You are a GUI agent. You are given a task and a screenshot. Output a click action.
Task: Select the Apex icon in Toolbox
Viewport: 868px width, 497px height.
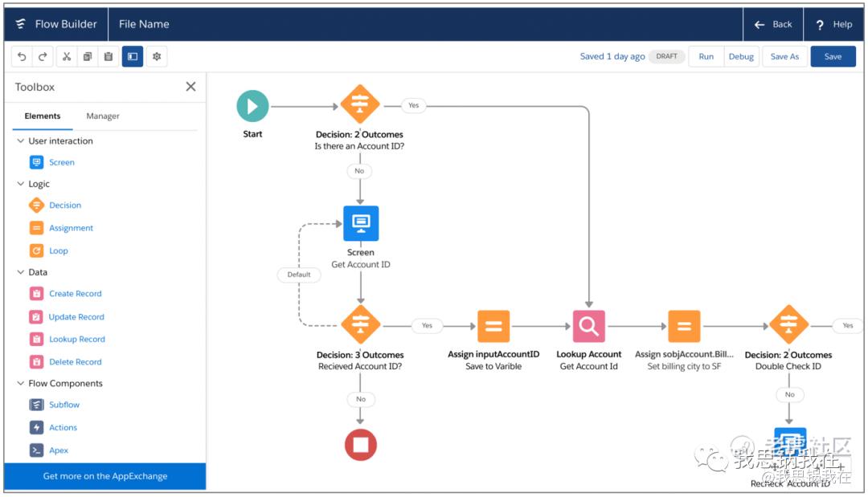point(36,450)
